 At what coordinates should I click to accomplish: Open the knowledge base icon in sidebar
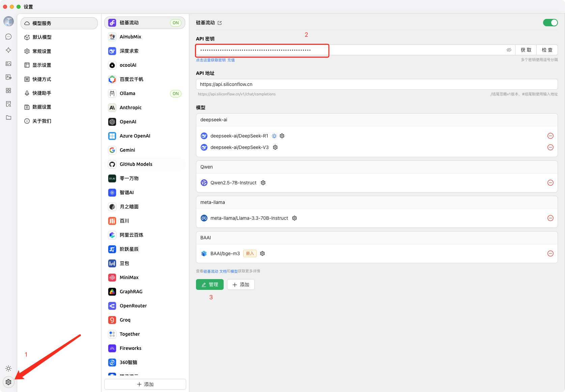coord(8,104)
